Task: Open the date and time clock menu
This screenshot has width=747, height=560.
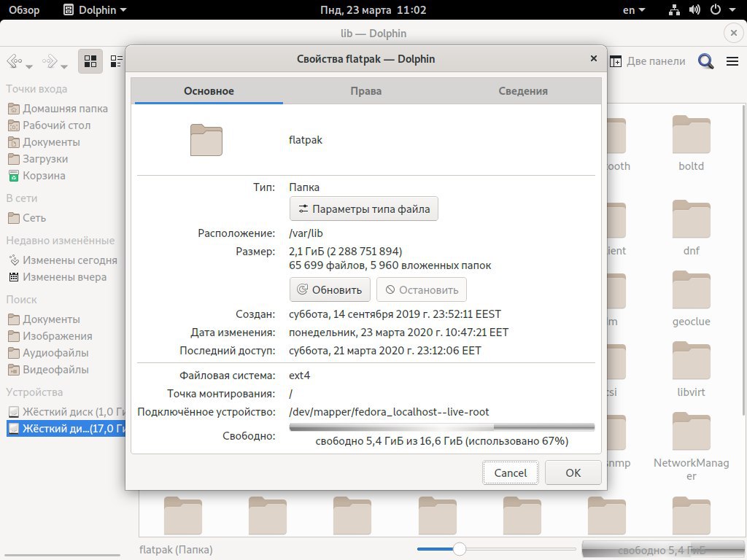Action: pos(373,10)
